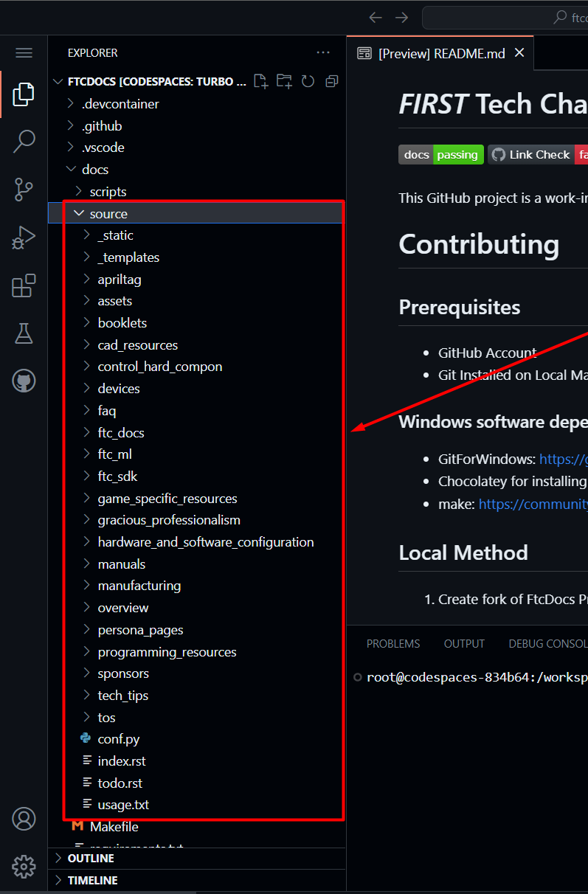The image size is (588, 894).
Task: Open the GitHub view in activity bar
Action: click(x=24, y=381)
